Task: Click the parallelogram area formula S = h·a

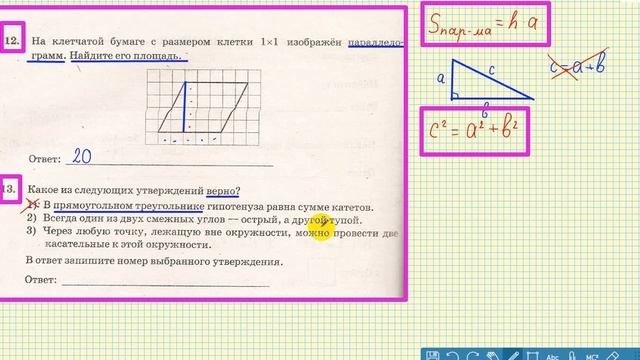Action: point(485,24)
